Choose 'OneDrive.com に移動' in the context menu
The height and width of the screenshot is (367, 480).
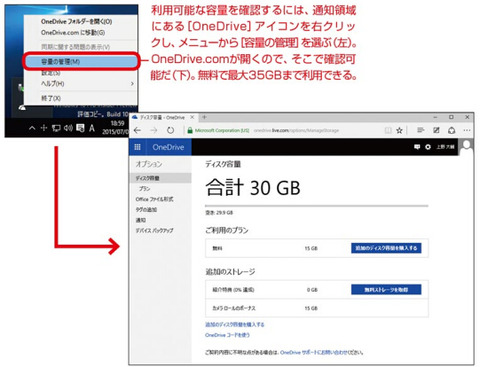click(x=73, y=33)
